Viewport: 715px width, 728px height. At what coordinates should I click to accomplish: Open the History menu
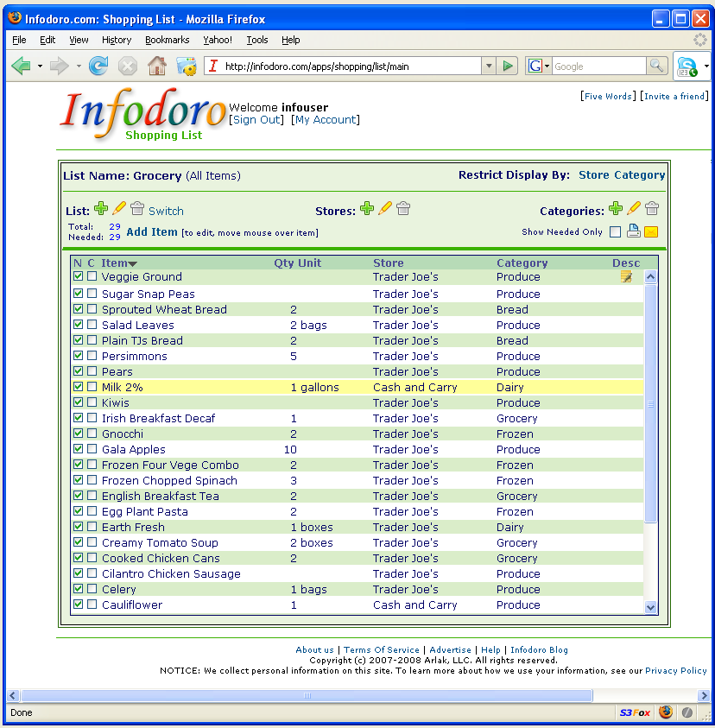[x=117, y=40]
